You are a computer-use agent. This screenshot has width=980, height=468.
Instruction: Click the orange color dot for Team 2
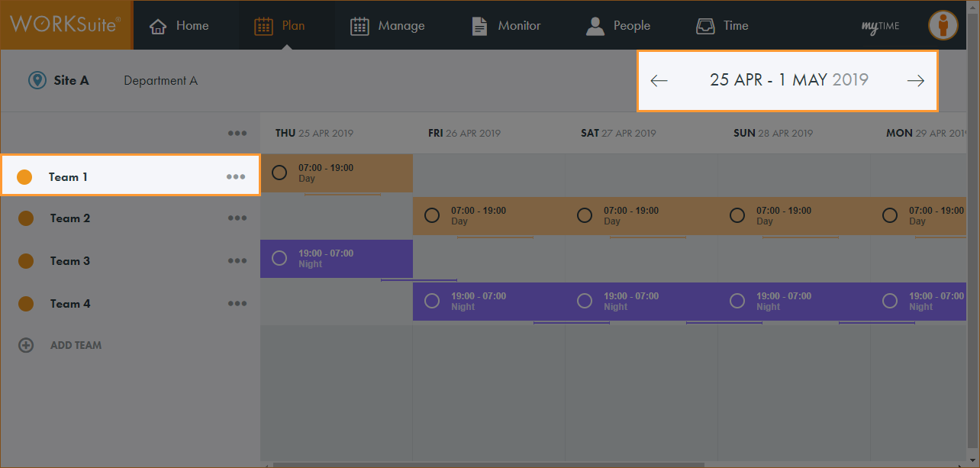click(x=26, y=218)
